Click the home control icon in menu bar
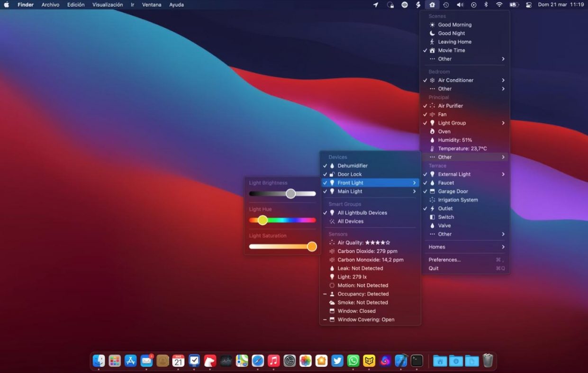Viewport: 588px width, 373px height. pyautogui.click(x=432, y=5)
